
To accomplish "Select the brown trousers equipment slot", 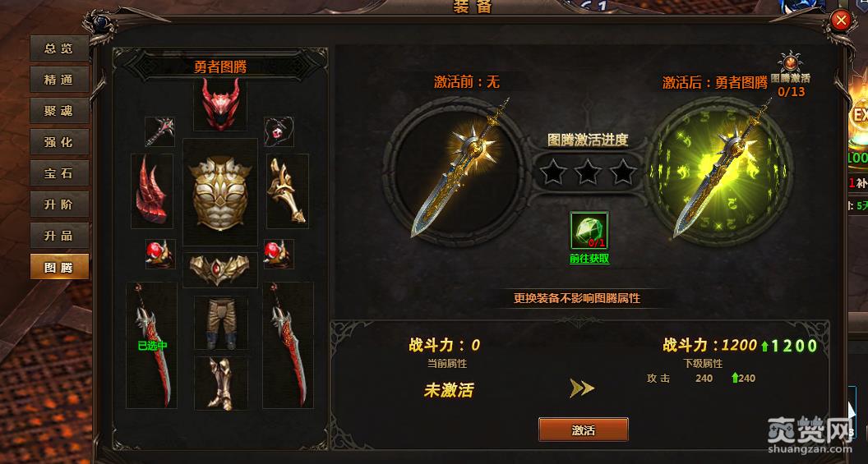I will point(221,323).
